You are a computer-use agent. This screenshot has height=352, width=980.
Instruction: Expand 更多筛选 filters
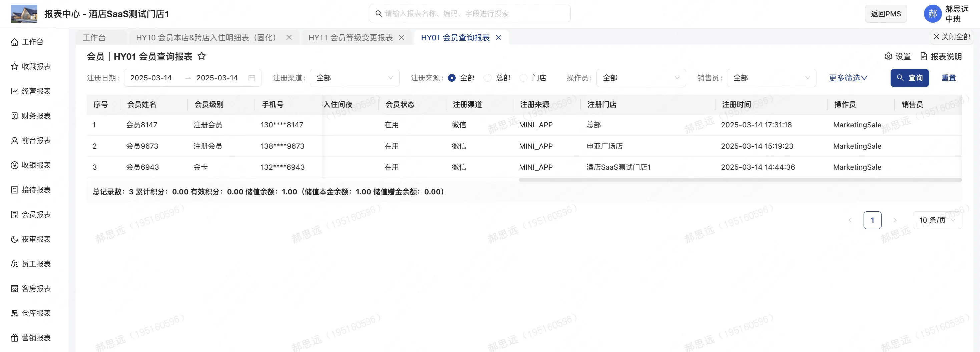pyautogui.click(x=848, y=78)
